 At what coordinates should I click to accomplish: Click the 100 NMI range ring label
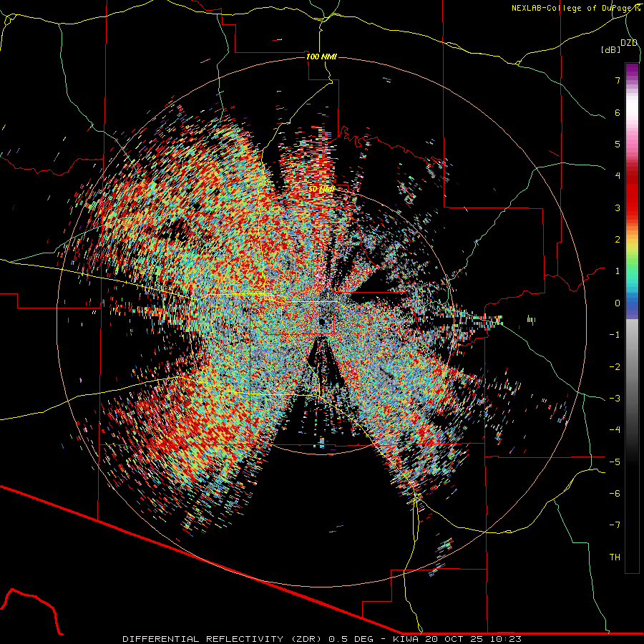tap(321, 57)
